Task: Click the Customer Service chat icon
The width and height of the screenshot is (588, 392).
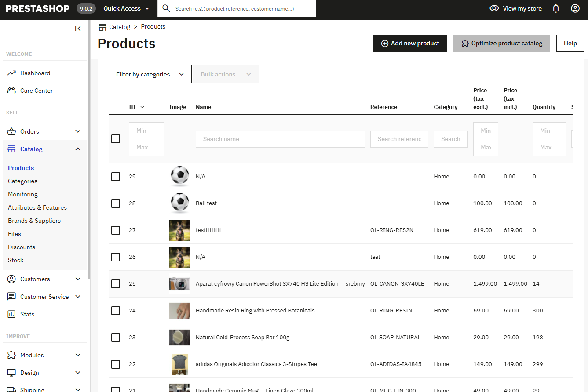Action: click(x=12, y=297)
